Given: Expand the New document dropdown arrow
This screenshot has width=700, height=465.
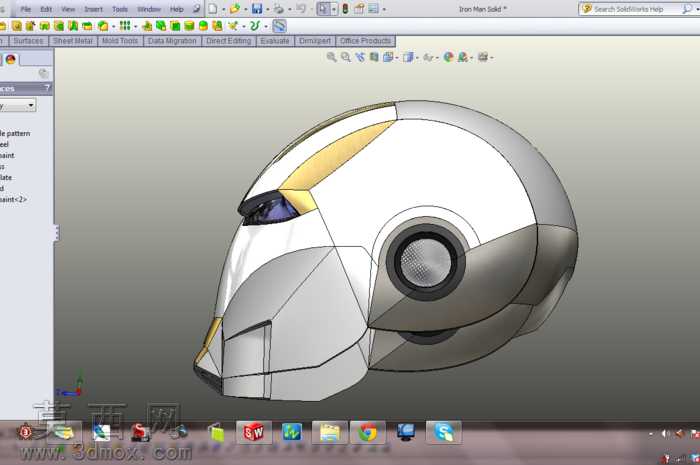Looking at the screenshot, I should click(224, 9).
